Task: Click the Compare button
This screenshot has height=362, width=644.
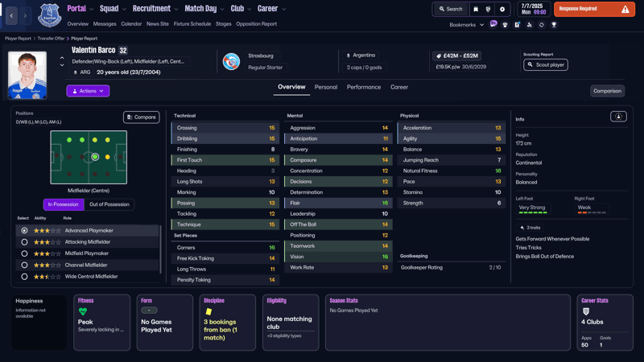Action: coord(142,117)
